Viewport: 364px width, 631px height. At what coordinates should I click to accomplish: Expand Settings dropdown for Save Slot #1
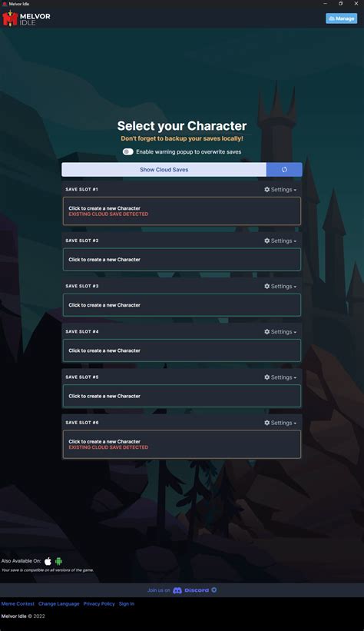[x=280, y=190]
